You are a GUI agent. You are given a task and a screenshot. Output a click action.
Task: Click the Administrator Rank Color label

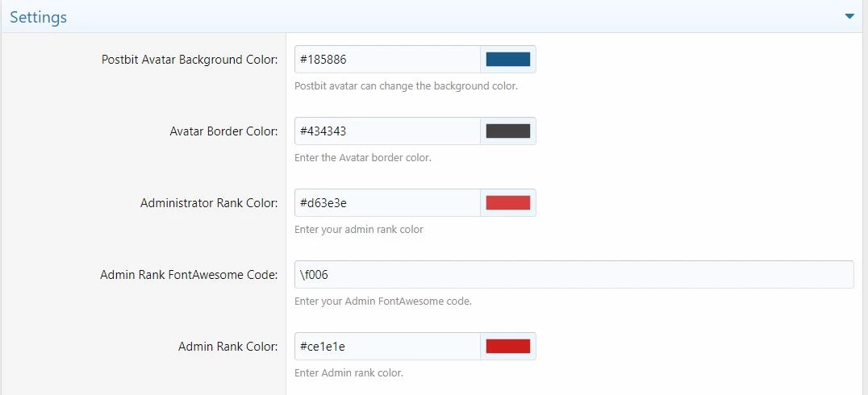pos(209,203)
